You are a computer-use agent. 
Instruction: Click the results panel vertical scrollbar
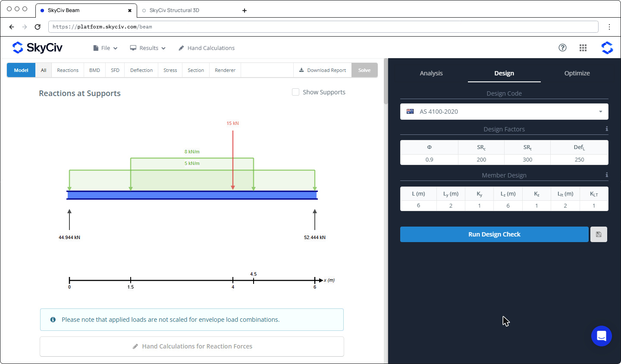pyautogui.click(x=386, y=81)
